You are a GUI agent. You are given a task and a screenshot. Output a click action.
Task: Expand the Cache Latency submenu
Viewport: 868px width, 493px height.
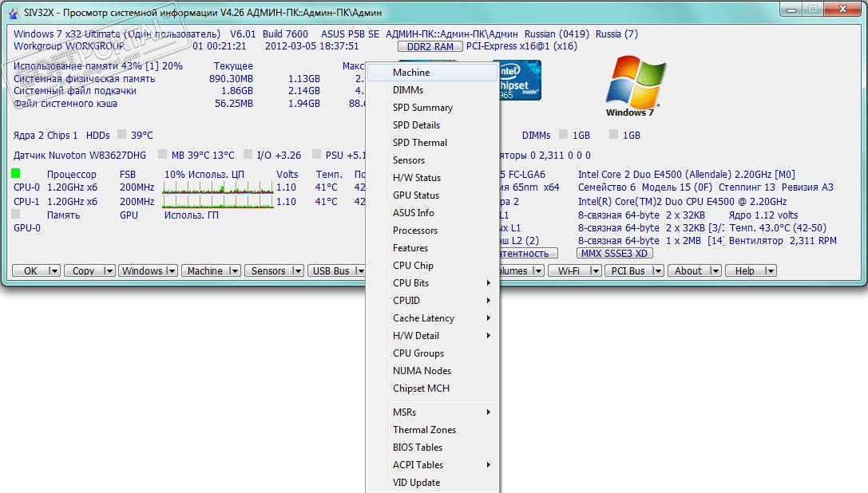tap(488, 318)
